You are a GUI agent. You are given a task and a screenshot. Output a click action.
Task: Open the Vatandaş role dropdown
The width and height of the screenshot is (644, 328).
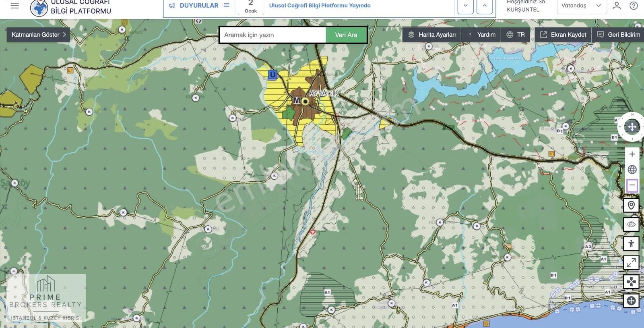(x=581, y=6)
